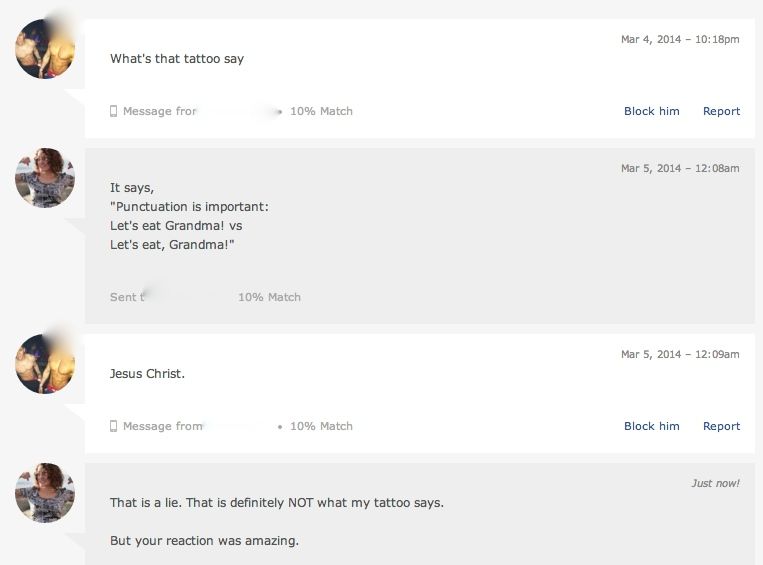This screenshot has width=763, height=565.
Task: Click "10% Match" under the "Jesus Christ." message
Action: (321, 426)
